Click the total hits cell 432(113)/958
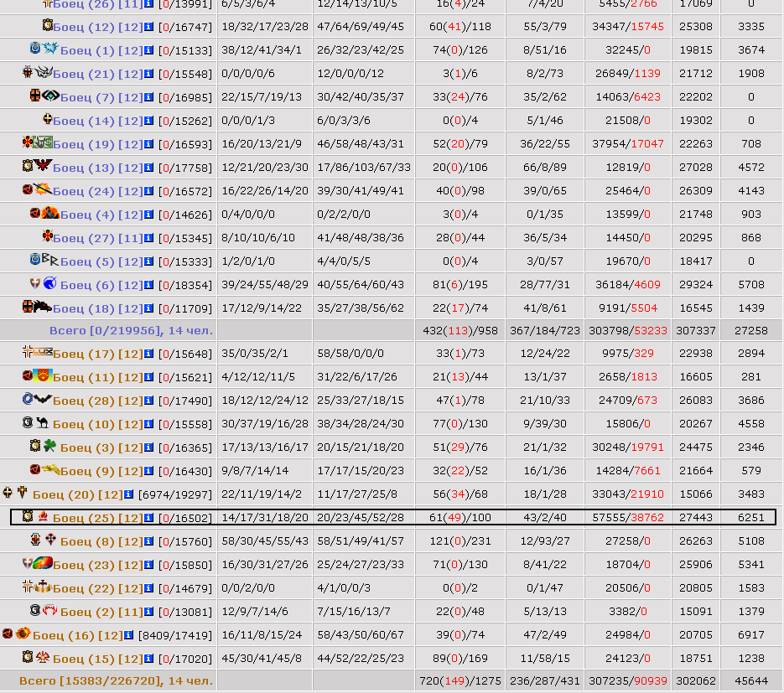 [x=460, y=331]
